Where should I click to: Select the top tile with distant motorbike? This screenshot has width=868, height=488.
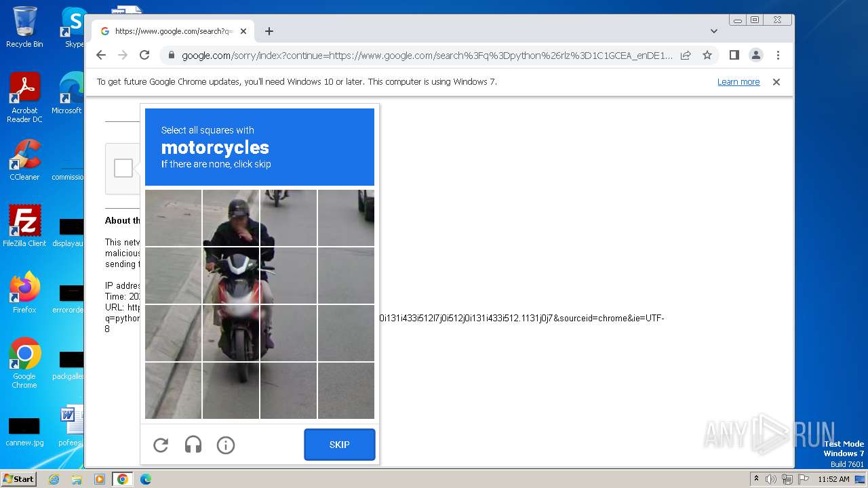(x=288, y=218)
